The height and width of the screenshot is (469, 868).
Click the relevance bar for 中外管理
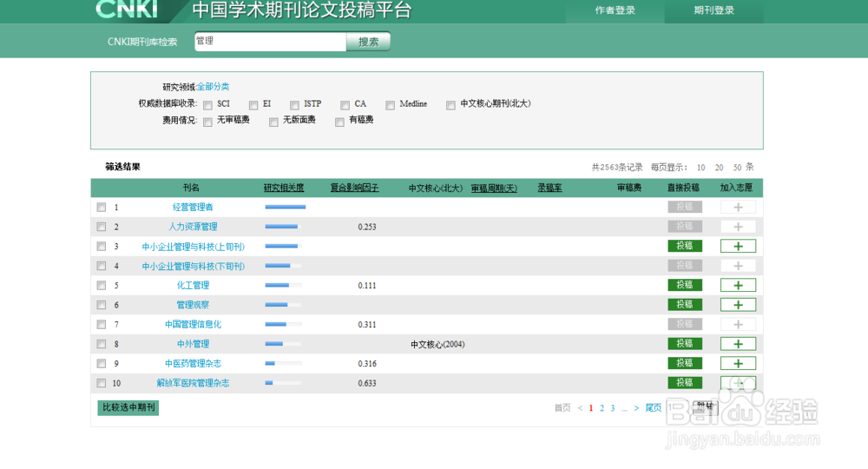click(283, 344)
